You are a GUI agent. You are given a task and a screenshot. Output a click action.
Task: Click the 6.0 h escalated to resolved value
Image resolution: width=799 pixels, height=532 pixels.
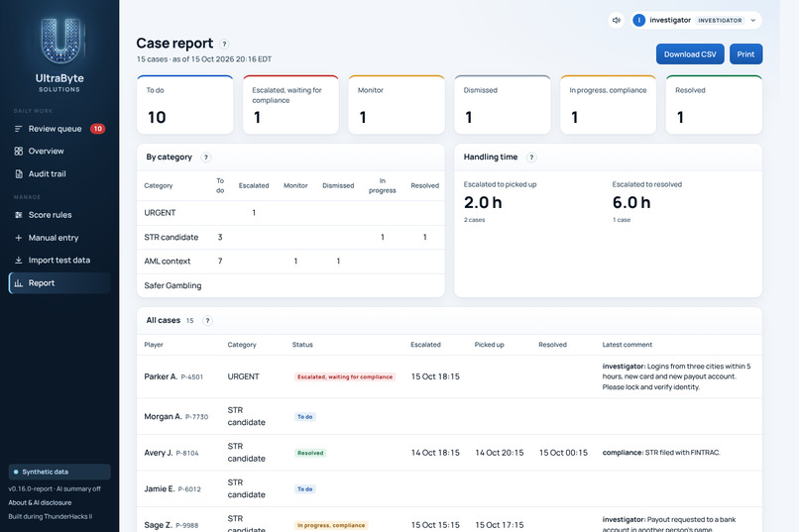click(x=631, y=203)
